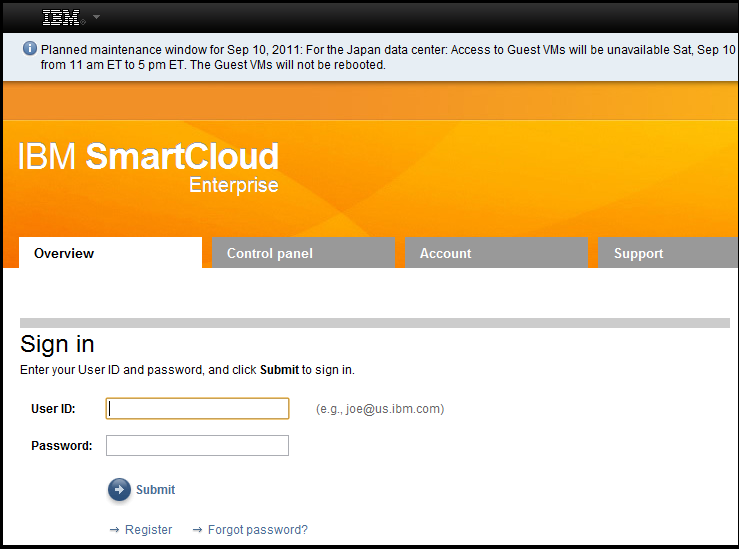Click into the Password field
This screenshot has width=739, height=549.
tap(197, 445)
